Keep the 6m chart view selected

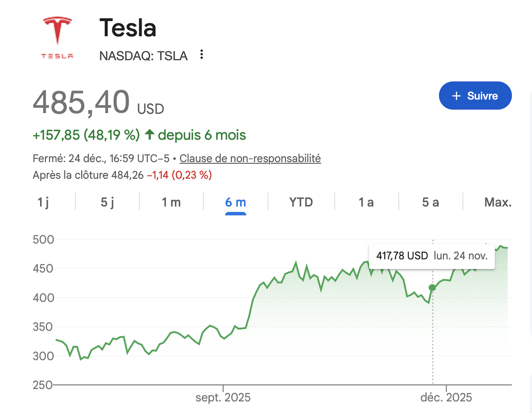click(235, 202)
